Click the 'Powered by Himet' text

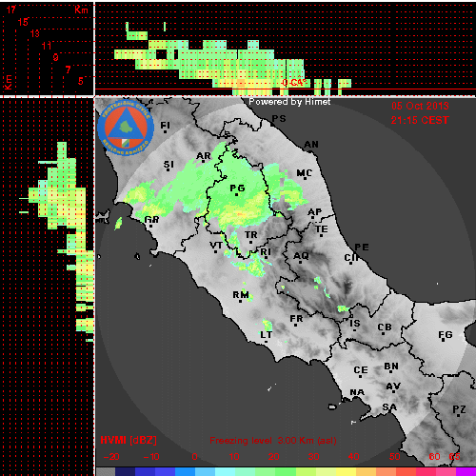click(x=289, y=102)
